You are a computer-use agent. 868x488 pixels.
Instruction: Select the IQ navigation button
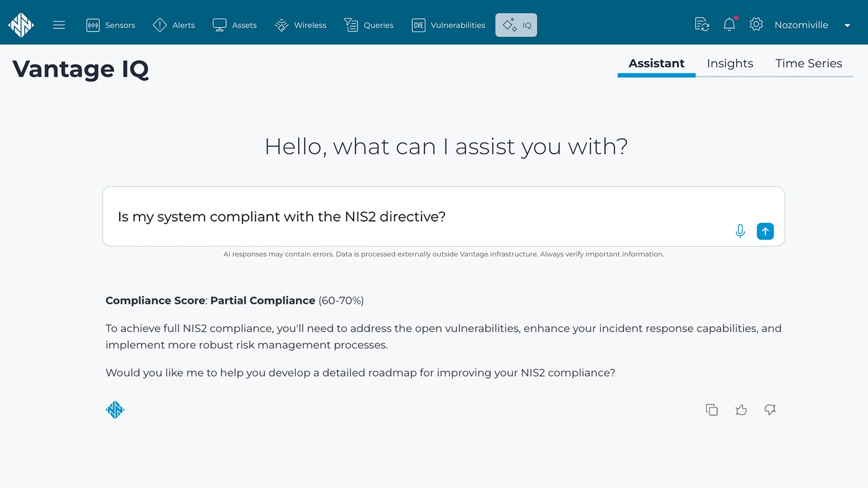[516, 25]
